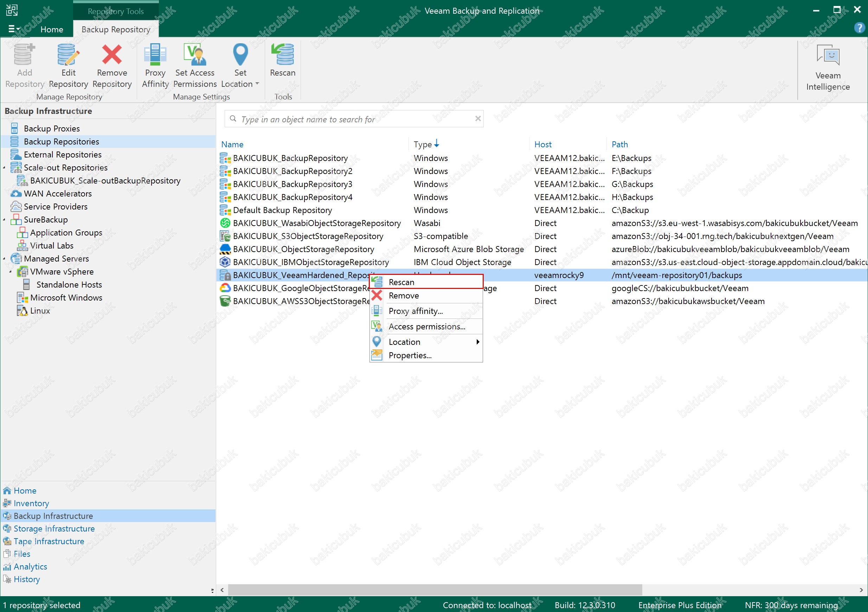The height and width of the screenshot is (612, 868).
Task: Select Standalone Hosts under VMware vSphere
Action: tap(69, 285)
